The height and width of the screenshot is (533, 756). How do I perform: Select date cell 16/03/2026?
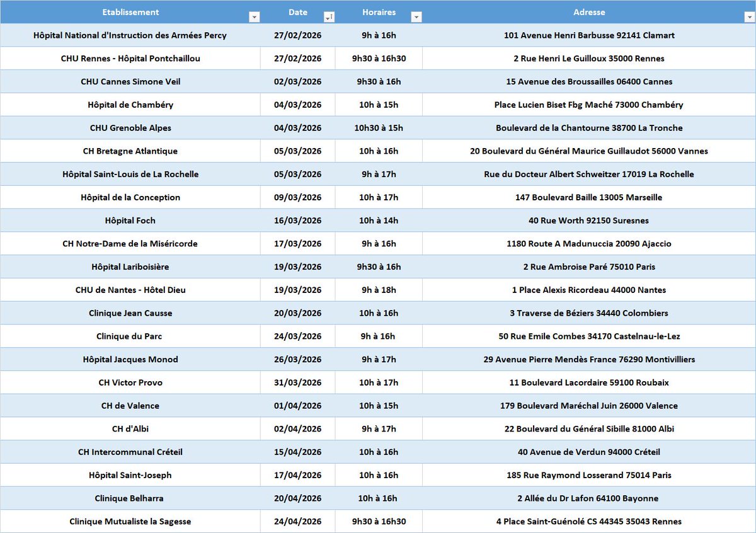click(x=298, y=221)
